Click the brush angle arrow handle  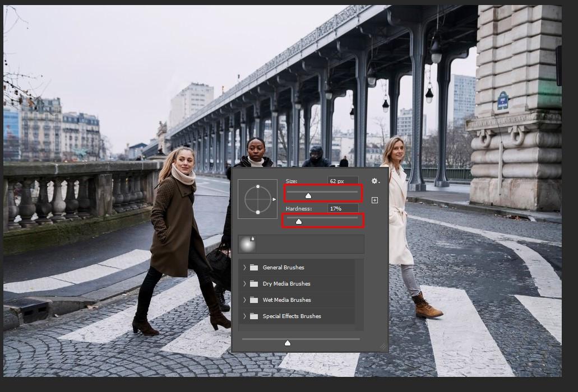tap(274, 199)
